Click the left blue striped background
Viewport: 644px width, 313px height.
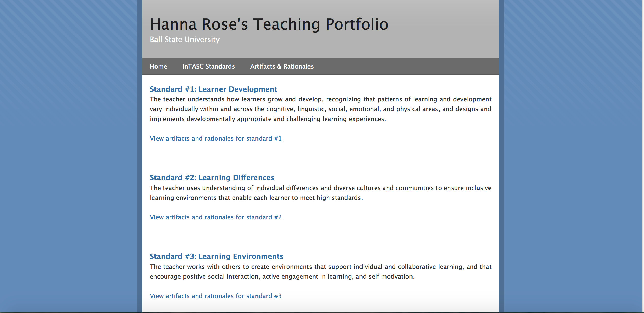tap(68, 153)
